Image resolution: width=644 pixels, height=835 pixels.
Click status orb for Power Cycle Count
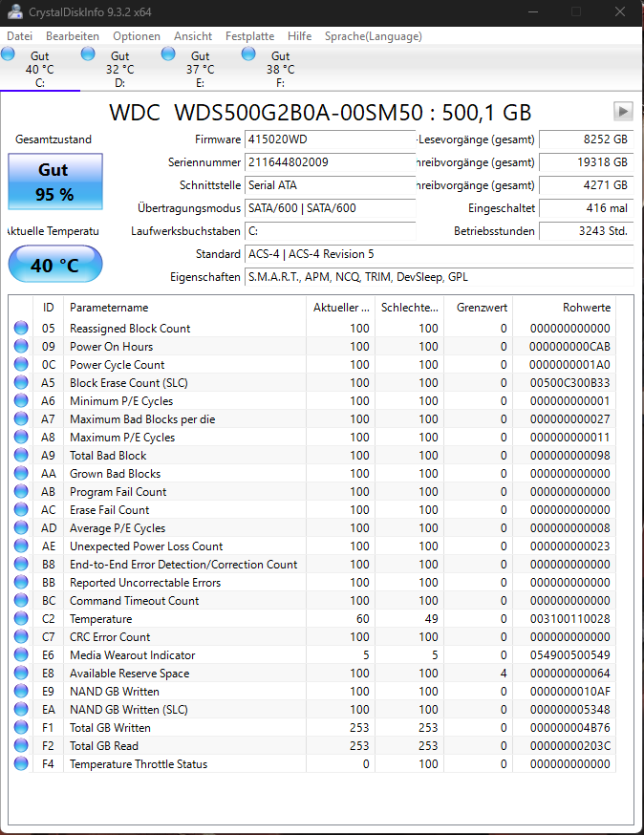pyautogui.click(x=21, y=364)
